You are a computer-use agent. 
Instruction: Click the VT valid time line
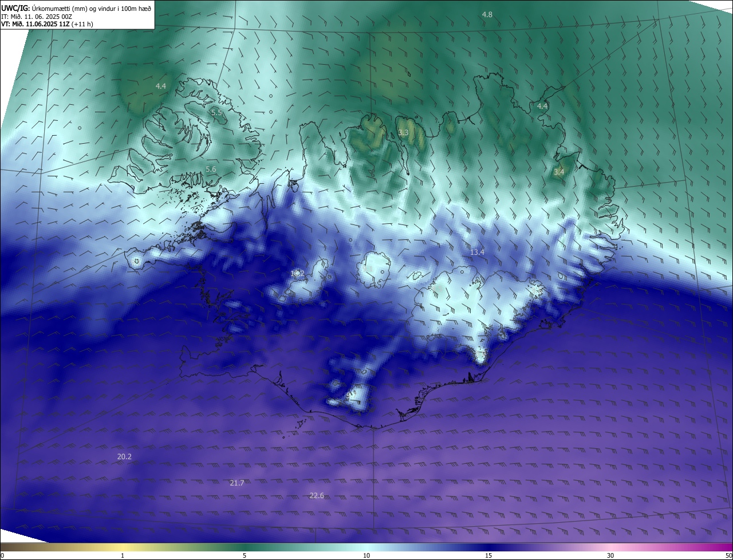click(x=47, y=24)
